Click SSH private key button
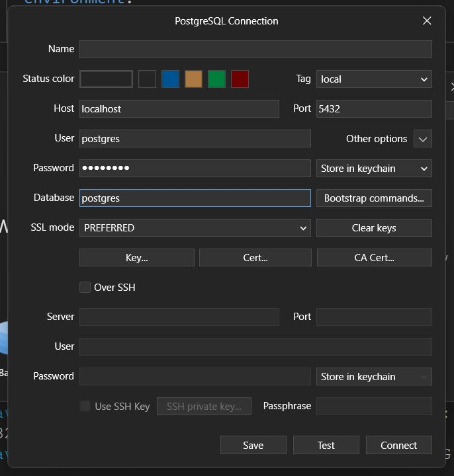 point(204,406)
